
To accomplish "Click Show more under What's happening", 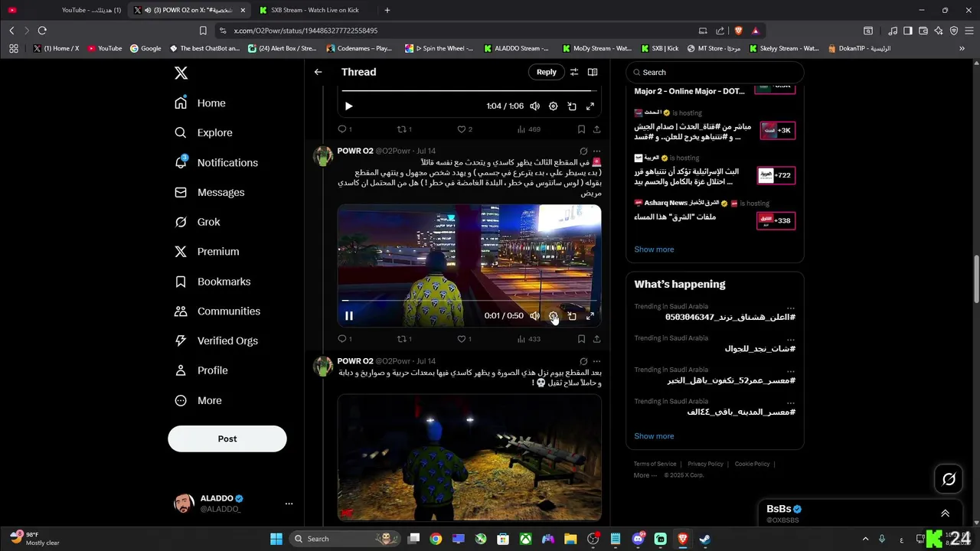I will click(x=654, y=436).
